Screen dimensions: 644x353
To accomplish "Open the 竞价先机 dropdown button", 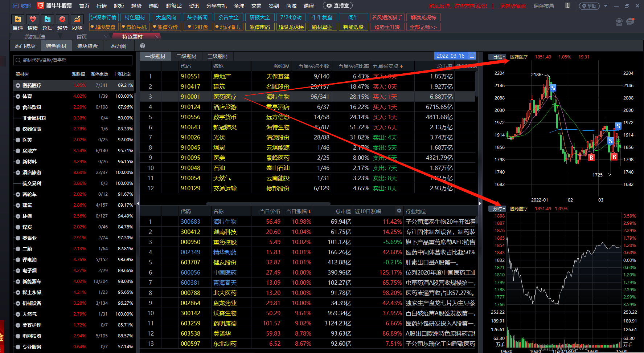I will coord(135,27).
